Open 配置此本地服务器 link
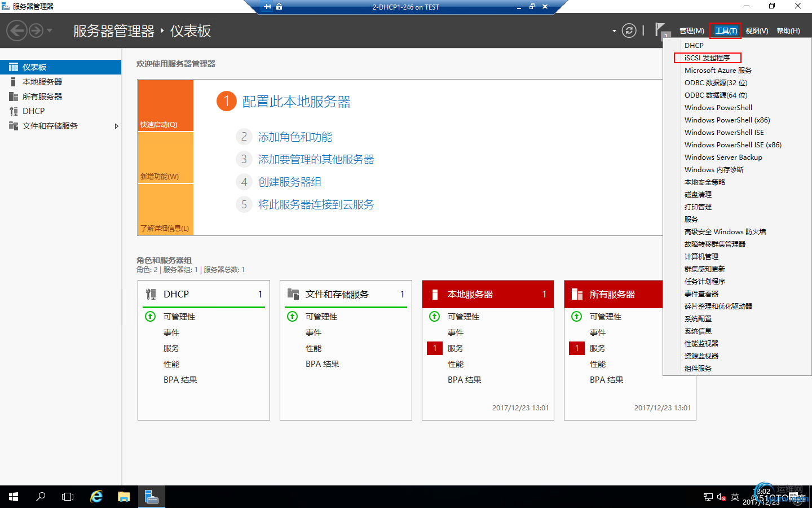 [297, 102]
